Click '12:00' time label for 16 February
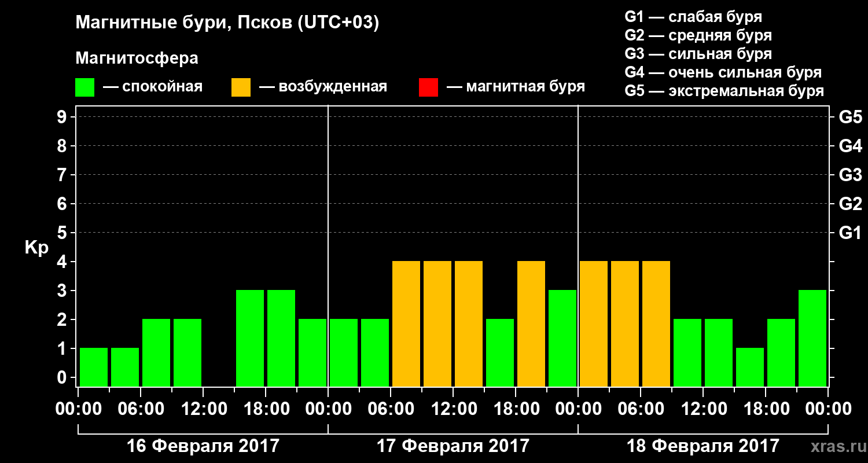The image size is (868, 463). click(x=203, y=409)
